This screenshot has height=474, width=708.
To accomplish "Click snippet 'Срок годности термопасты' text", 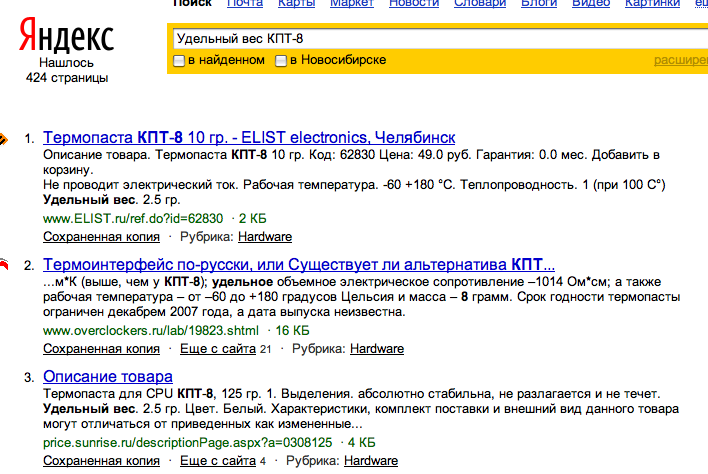I will [599, 297].
